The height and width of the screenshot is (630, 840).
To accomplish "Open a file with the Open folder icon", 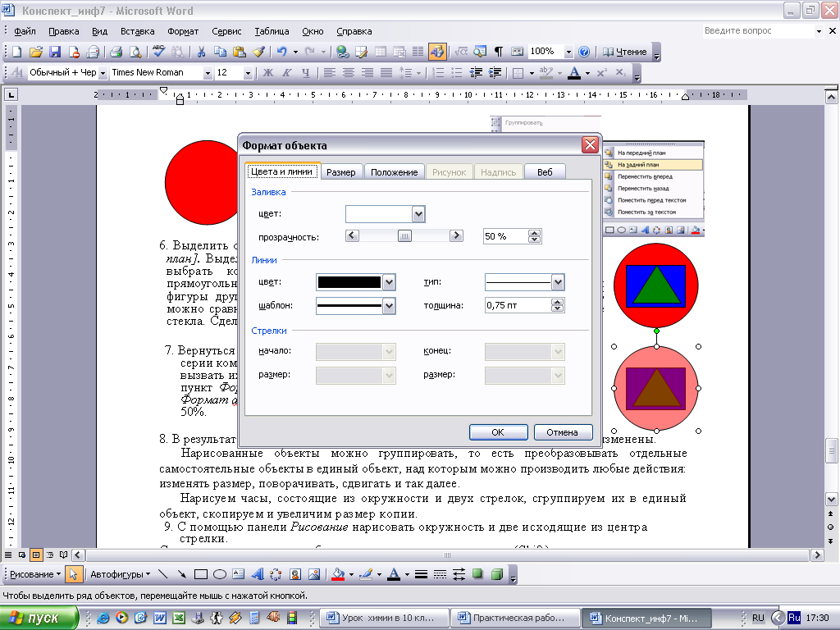I will [x=35, y=52].
